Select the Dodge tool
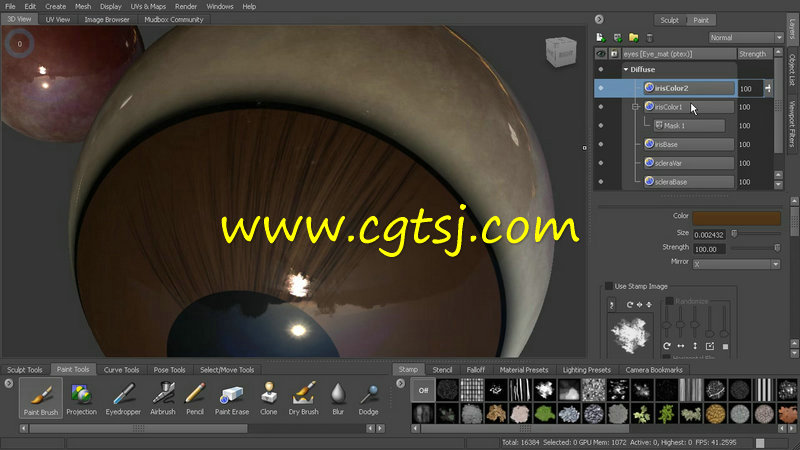The height and width of the screenshot is (450, 800). (x=368, y=398)
